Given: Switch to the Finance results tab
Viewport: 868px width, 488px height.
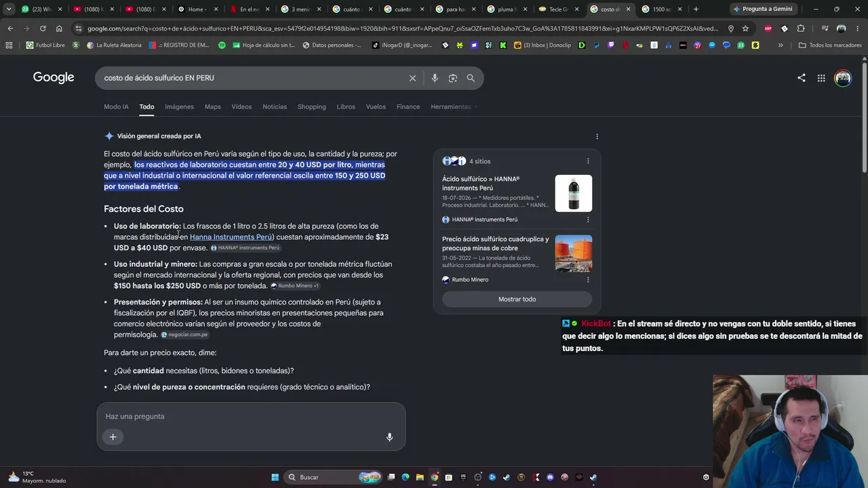Looking at the screenshot, I should coord(408,106).
